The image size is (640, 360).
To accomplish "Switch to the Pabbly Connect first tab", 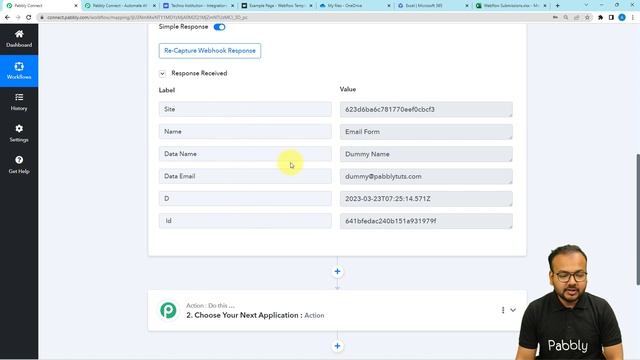I will coord(41,6).
